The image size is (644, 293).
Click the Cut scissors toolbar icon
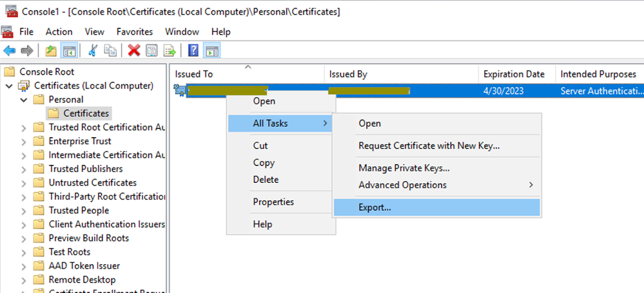93,50
